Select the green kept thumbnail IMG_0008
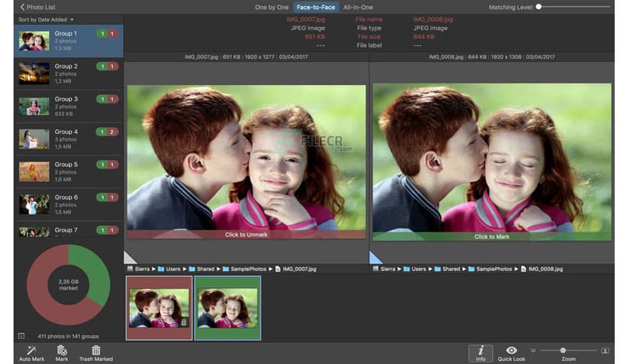 (228, 308)
